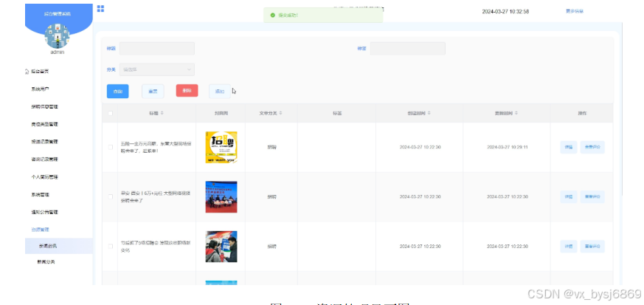Click 详情 on the two-people photo row
Viewport: 644px width, 305px height.
tap(569, 246)
